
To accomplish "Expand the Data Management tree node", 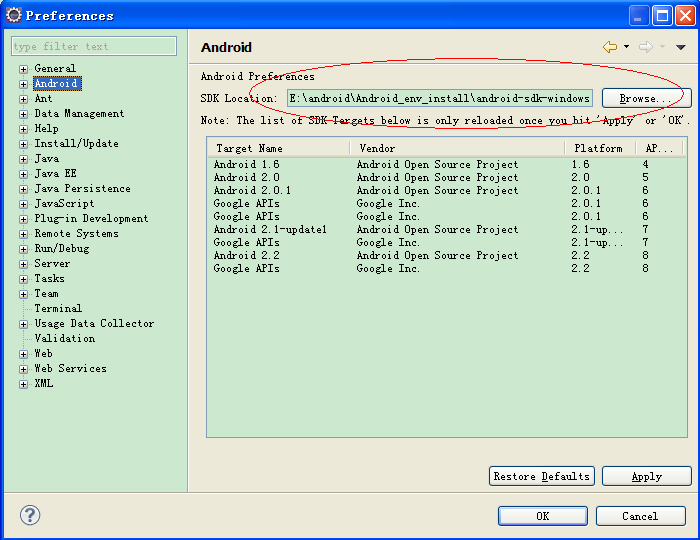I will click(x=24, y=114).
